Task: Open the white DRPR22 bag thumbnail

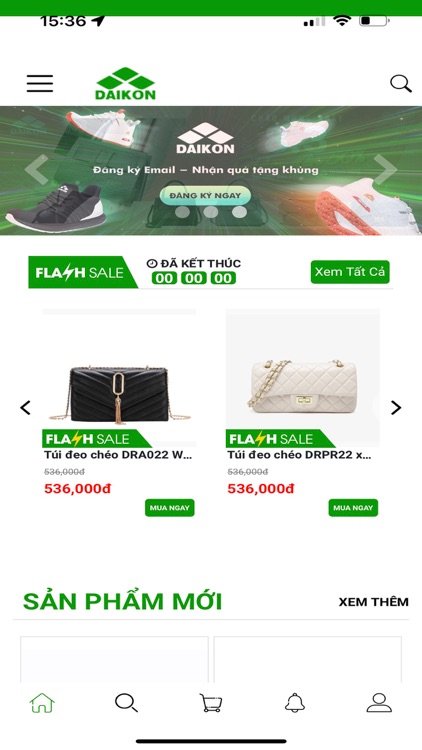Action: 302,378
